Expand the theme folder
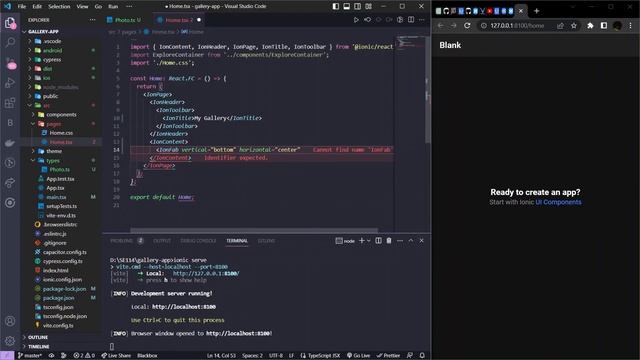Image resolution: width=640 pixels, height=360 pixels. tap(54, 151)
